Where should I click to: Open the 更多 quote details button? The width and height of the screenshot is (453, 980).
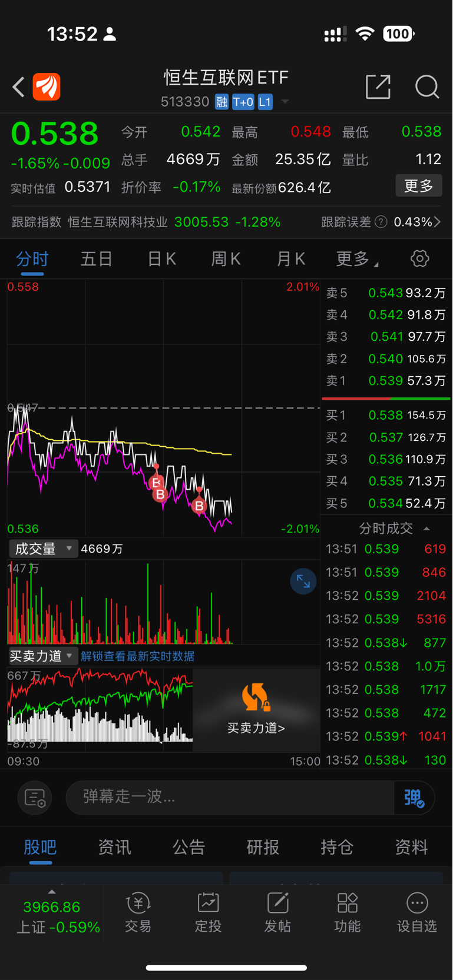tap(419, 186)
